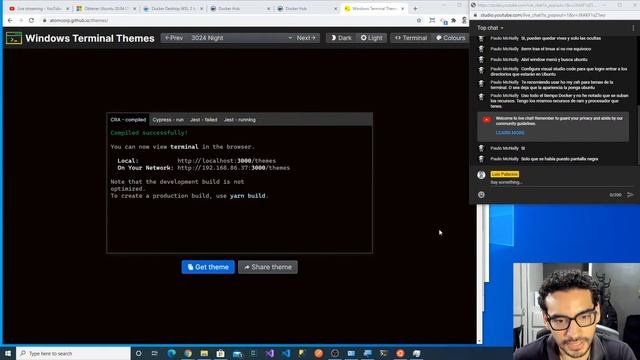Open File Explorer from the taskbar
Image resolution: width=640 pixels, height=360 pixels.
click(x=204, y=353)
